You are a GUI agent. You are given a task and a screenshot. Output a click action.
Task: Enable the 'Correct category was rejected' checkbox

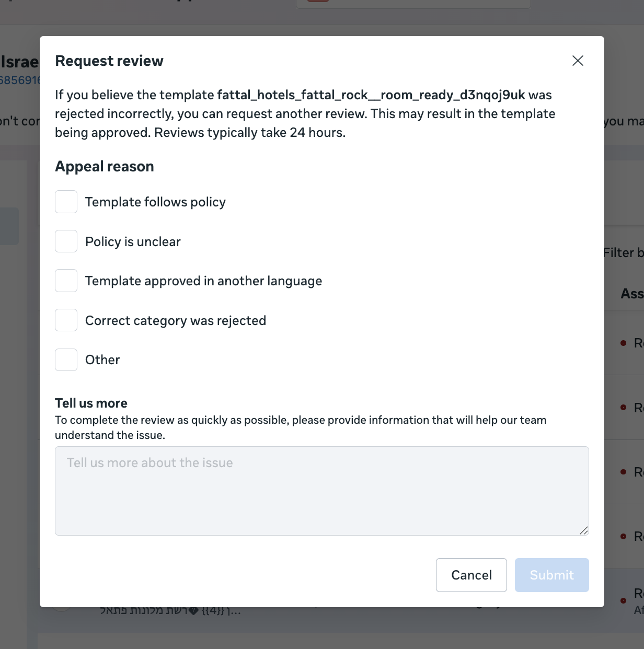(x=66, y=320)
